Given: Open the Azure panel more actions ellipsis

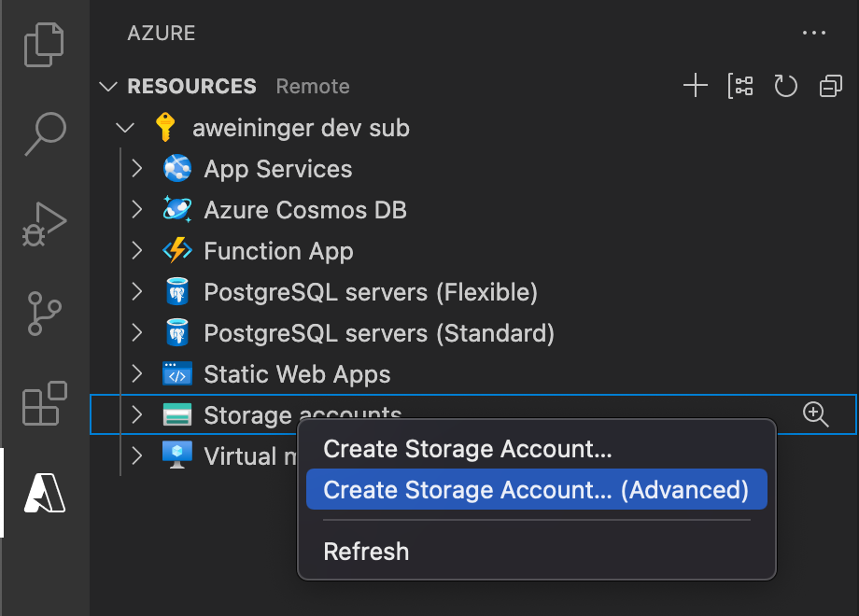Looking at the screenshot, I should tap(814, 34).
